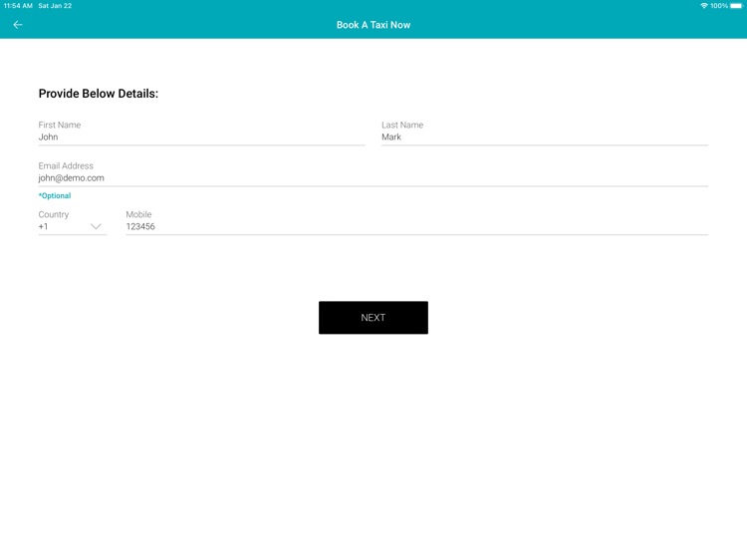Expand country list with chevron arrow
The image size is (747, 560).
pyautogui.click(x=96, y=226)
